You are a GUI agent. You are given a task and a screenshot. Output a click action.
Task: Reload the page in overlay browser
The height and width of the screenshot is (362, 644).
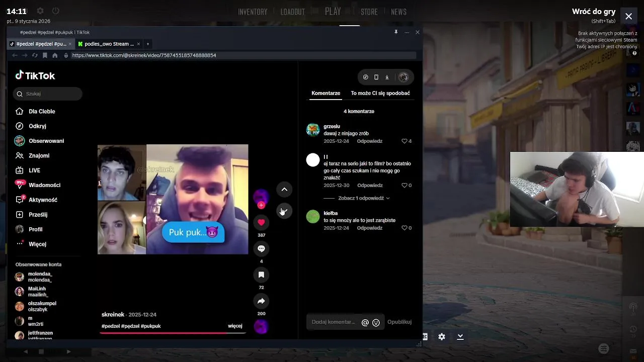35,55
